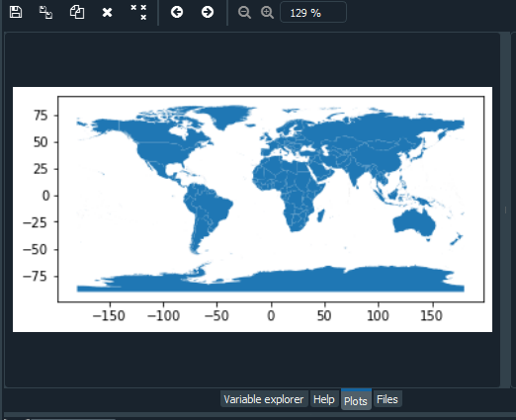Click the splitter handle beside plot viewer

click(x=506, y=210)
